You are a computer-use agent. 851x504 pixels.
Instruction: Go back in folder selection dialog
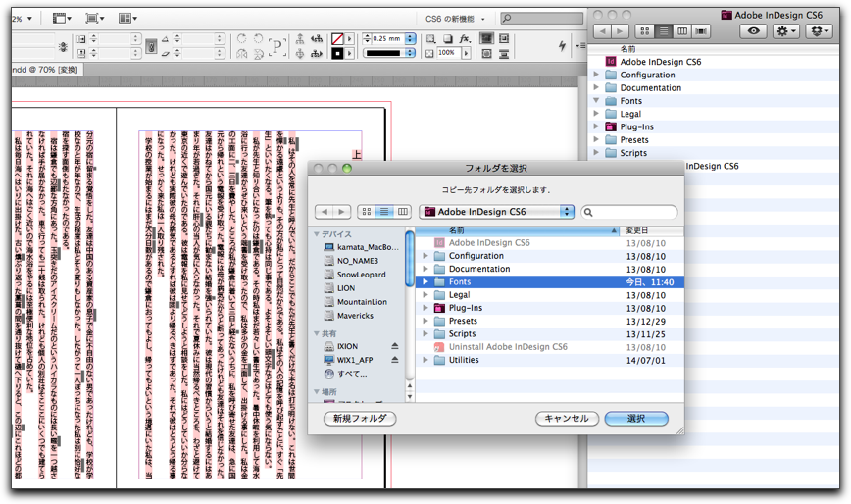(324, 212)
